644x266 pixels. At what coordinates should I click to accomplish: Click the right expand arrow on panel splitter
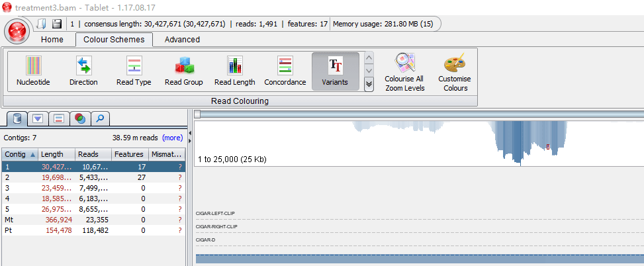click(x=190, y=141)
